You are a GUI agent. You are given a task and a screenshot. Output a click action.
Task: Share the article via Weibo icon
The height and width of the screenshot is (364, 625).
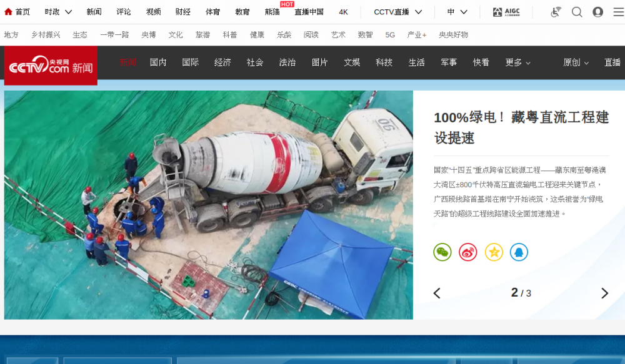coord(468,252)
